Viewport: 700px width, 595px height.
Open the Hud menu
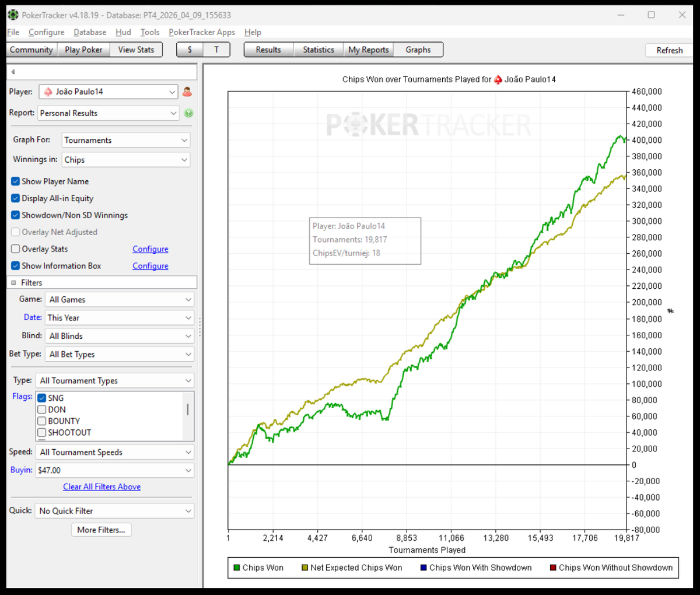(x=123, y=32)
